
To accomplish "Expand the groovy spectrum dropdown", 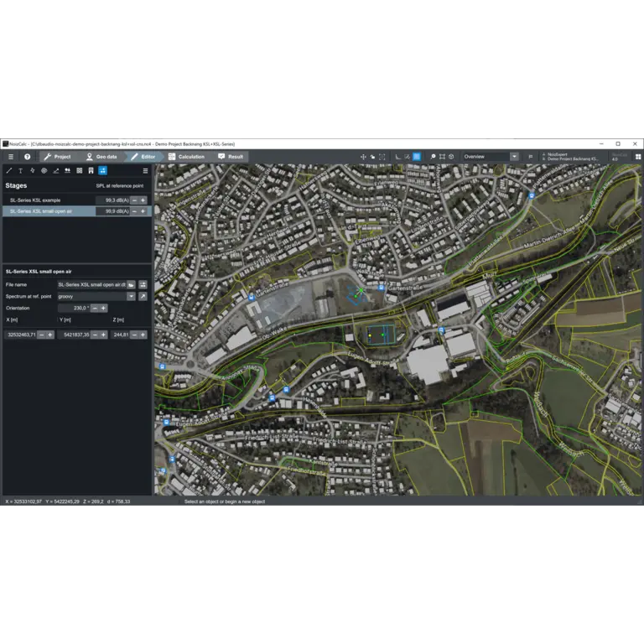I will pos(131,296).
